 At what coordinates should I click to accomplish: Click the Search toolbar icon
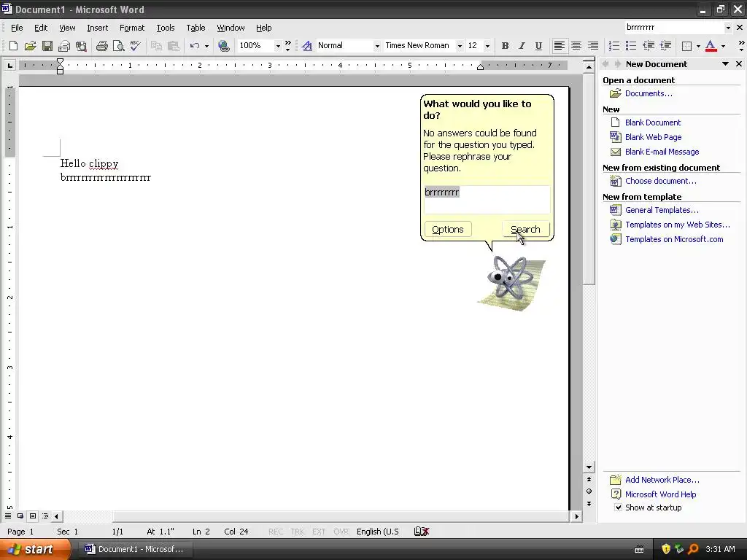coord(81,46)
